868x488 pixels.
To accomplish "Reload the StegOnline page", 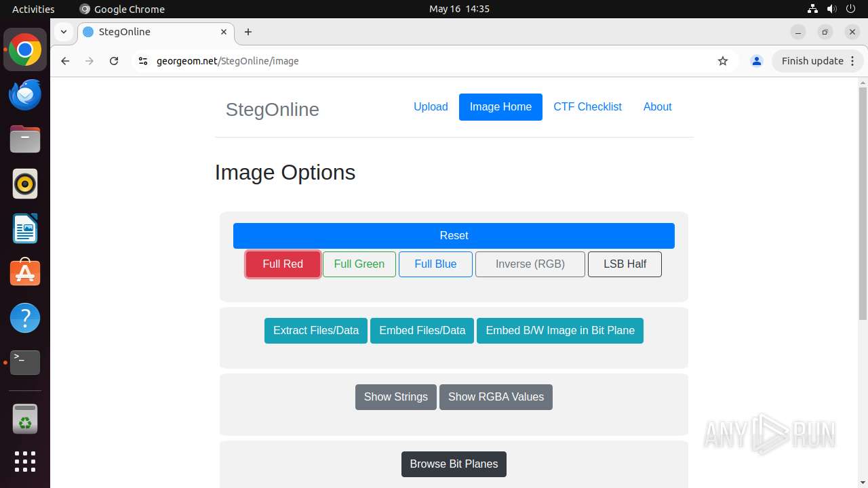I will click(x=114, y=61).
